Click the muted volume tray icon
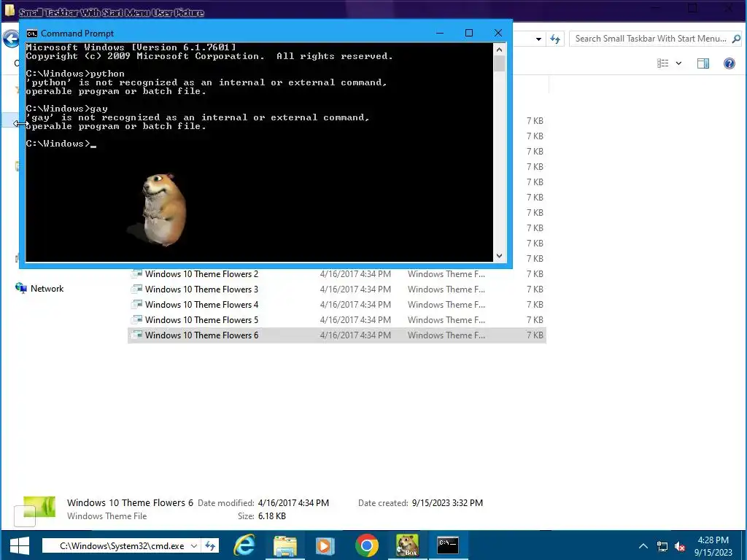This screenshot has width=747, height=560. click(x=680, y=545)
